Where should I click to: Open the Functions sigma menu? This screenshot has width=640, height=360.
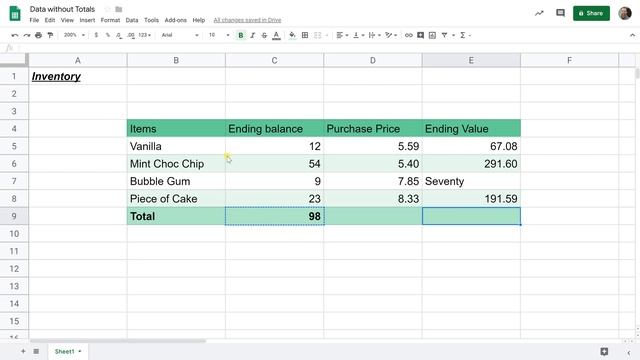point(465,35)
